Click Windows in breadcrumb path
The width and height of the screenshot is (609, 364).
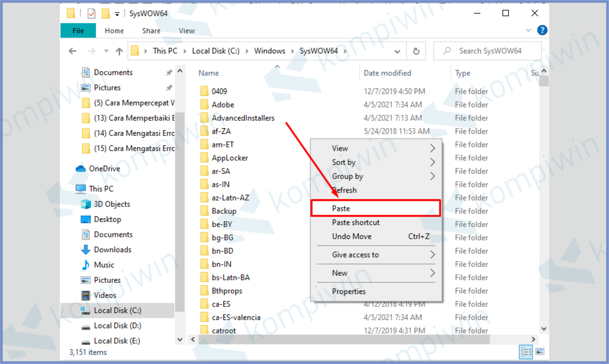269,51
